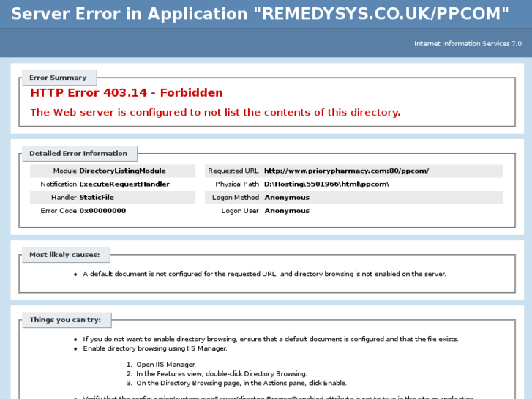Select the ensure default document is configured tip
The image size is (532, 399).
(x=271, y=339)
